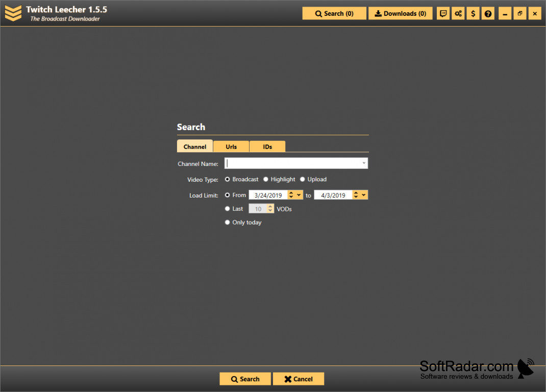
Task: Select the Only today option
Action: [x=243, y=223]
